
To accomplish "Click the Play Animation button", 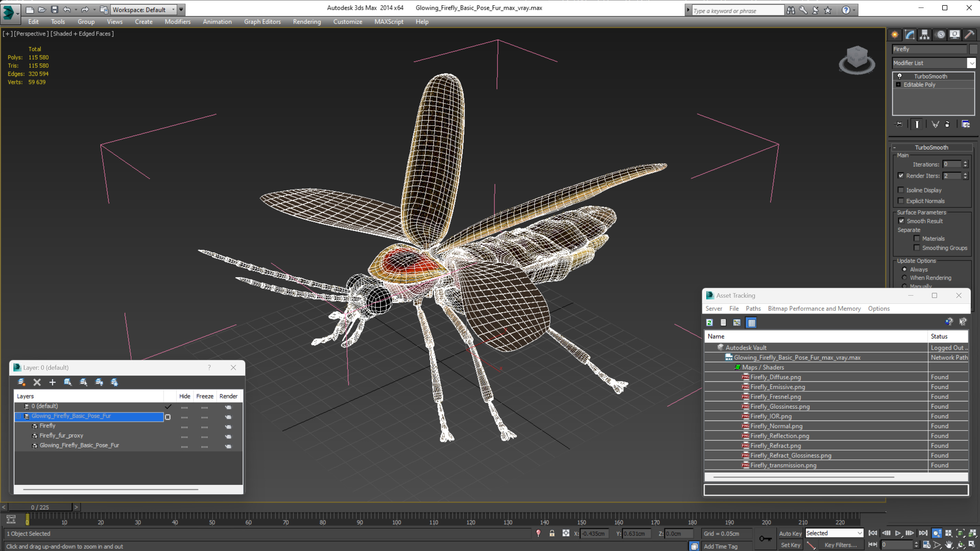I will (x=898, y=533).
